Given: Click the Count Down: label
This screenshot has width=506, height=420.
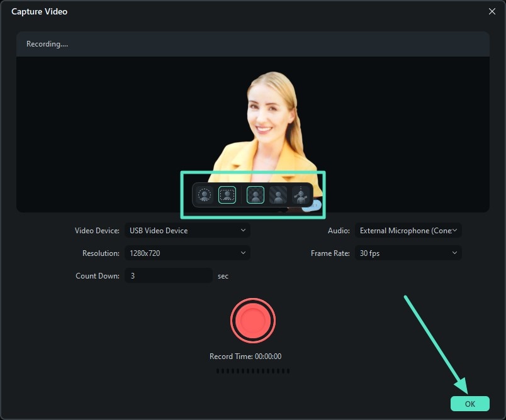Looking at the screenshot, I should [x=98, y=275].
